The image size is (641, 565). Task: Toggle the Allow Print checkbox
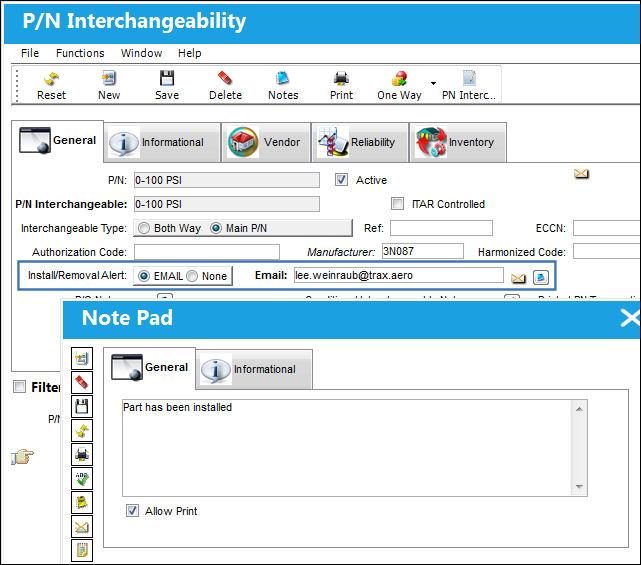tap(132, 510)
